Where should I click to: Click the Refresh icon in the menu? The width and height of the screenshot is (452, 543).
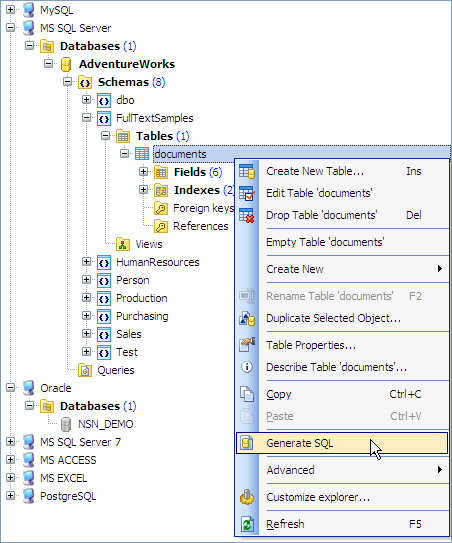[x=247, y=524]
